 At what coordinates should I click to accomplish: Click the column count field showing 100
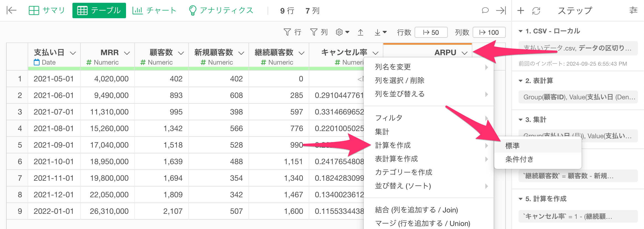point(489,32)
